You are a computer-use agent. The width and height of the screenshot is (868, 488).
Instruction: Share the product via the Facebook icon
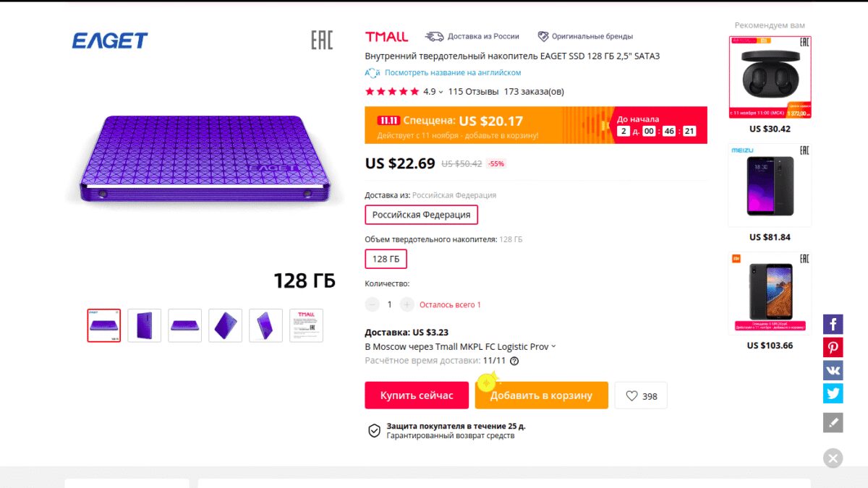coord(833,324)
